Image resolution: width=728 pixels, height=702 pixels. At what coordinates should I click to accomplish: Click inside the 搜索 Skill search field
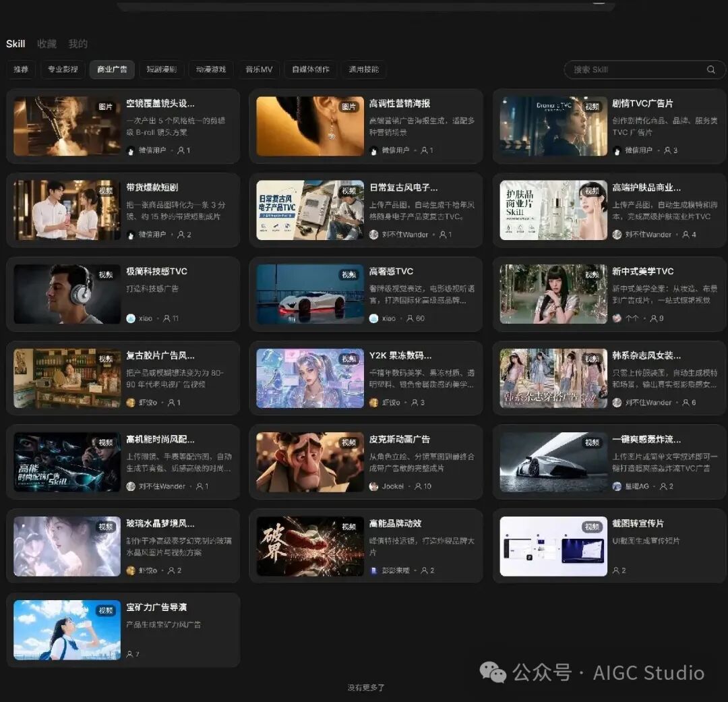coord(644,69)
